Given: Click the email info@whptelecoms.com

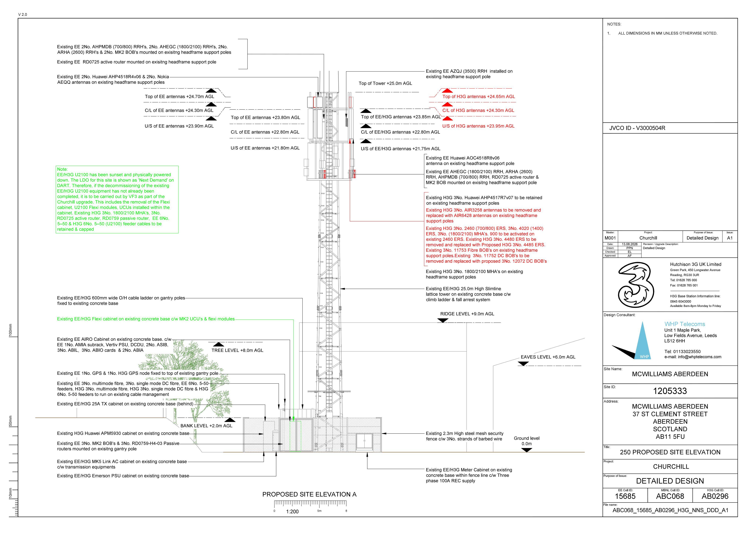Looking at the screenshot, I should [693, 357].
